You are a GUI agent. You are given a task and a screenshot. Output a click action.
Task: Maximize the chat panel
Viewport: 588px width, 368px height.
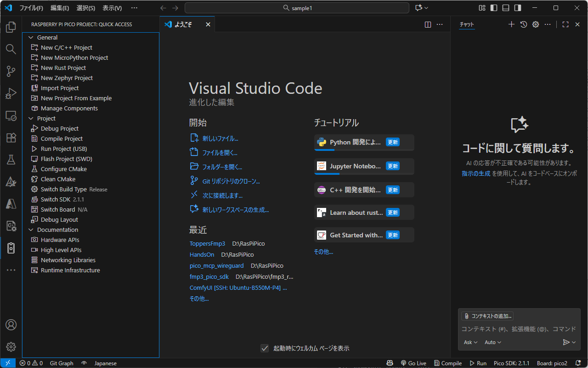[x=565, y=24]
